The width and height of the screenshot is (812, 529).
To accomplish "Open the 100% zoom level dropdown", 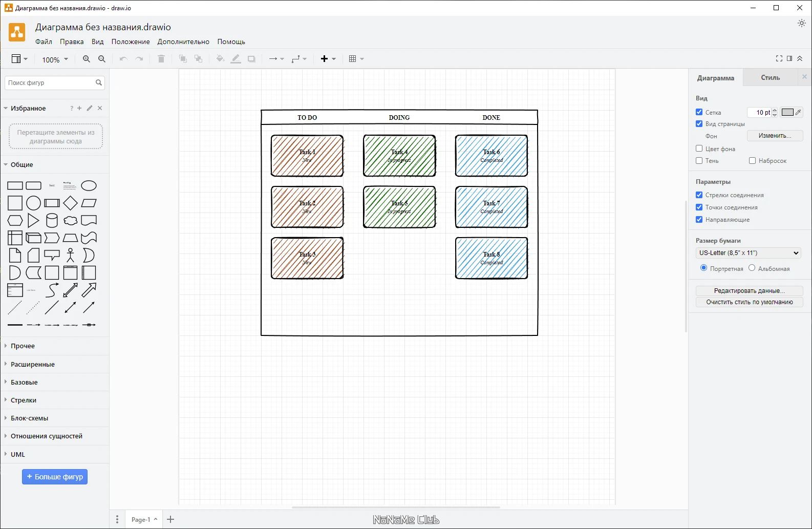I will (54, 59).
